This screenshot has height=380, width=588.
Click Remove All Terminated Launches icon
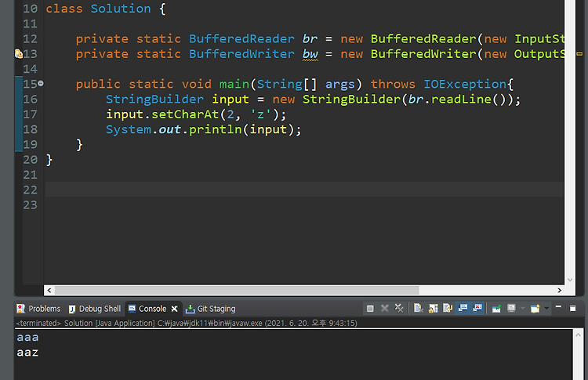399,309
